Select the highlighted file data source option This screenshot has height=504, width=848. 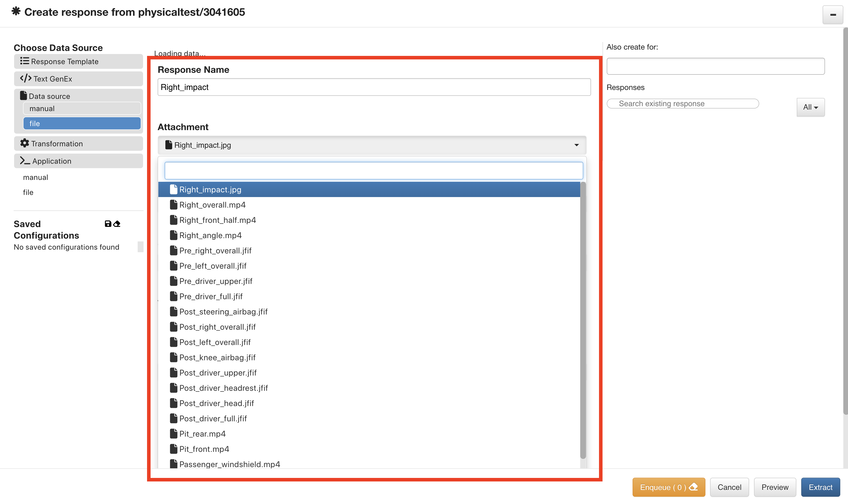click(x=82, y=124)
